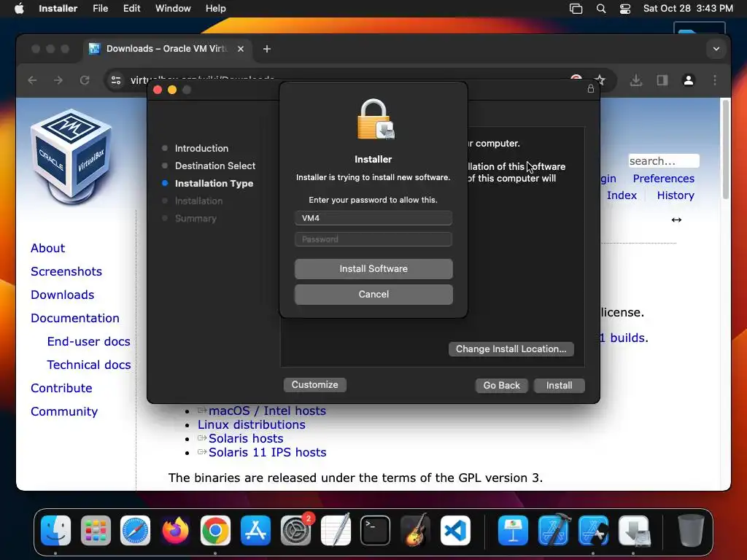Screen dimensions: 747x560
Task: Expand Chrome tab search dropdown
Action: (x=716, y=49)
